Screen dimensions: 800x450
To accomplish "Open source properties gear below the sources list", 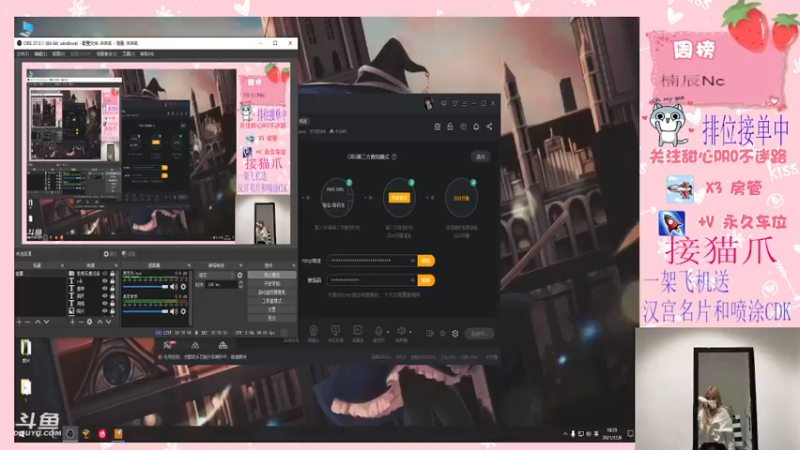I will tap(89, 321).
